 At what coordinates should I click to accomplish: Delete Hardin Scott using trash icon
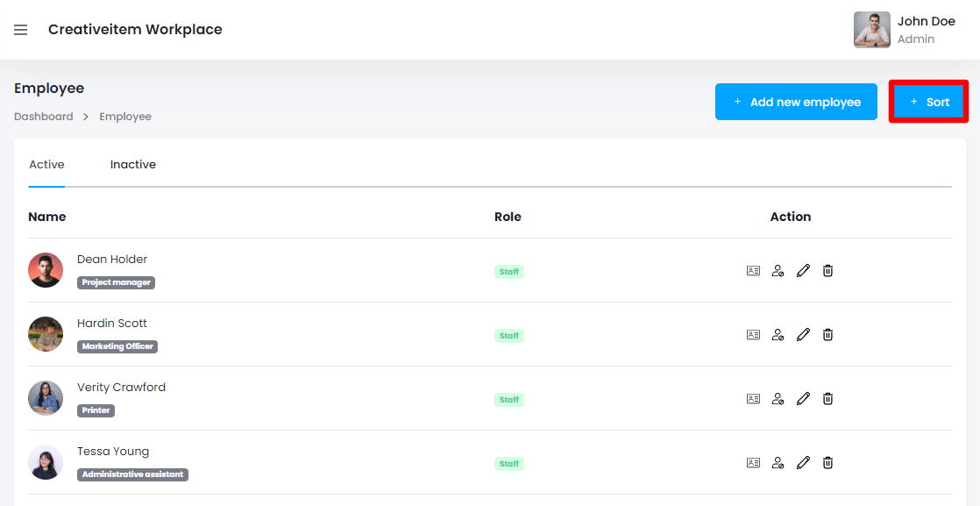coord(827,335)
